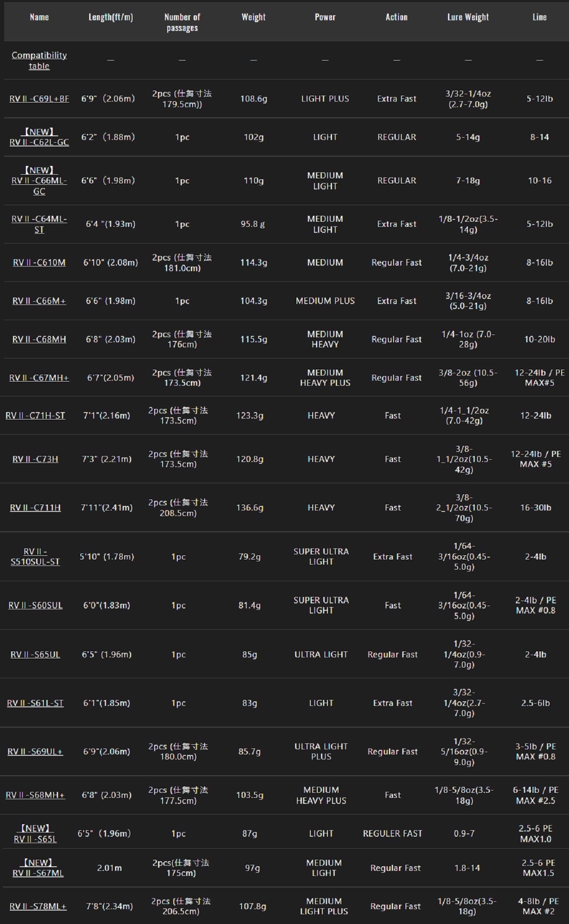This screenshot has width=569, height=924.
Task: Open the RV II-S65UL rod link
Action: click(35, 654)
